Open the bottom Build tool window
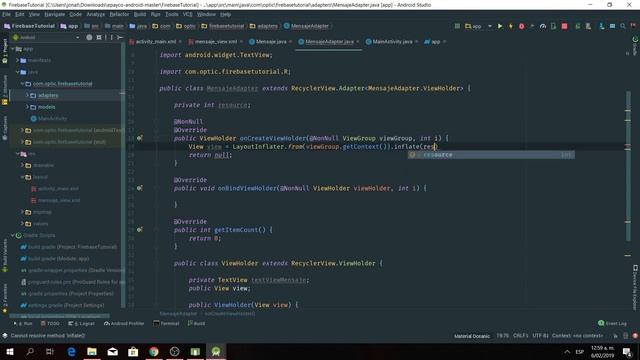 (196, 323)
